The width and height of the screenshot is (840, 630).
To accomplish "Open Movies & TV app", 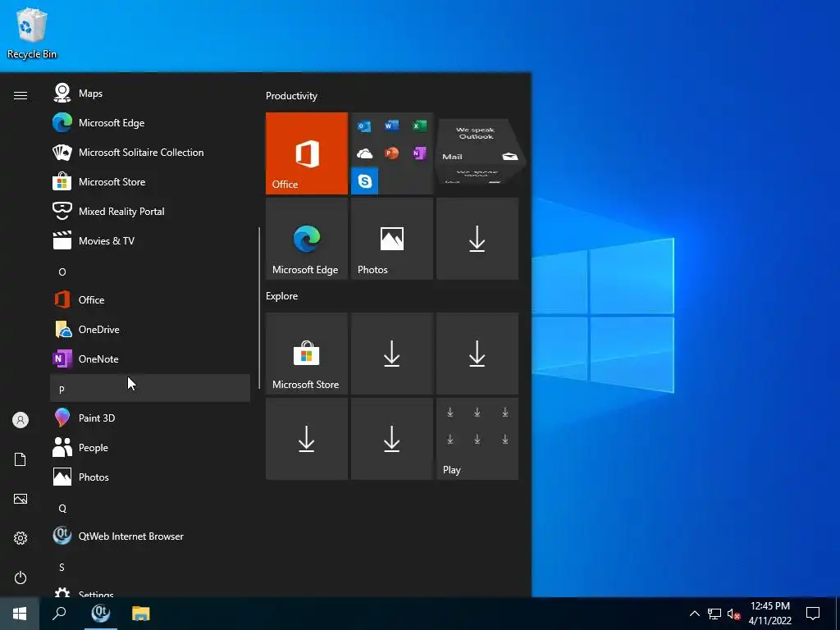I will coord(150,240).
